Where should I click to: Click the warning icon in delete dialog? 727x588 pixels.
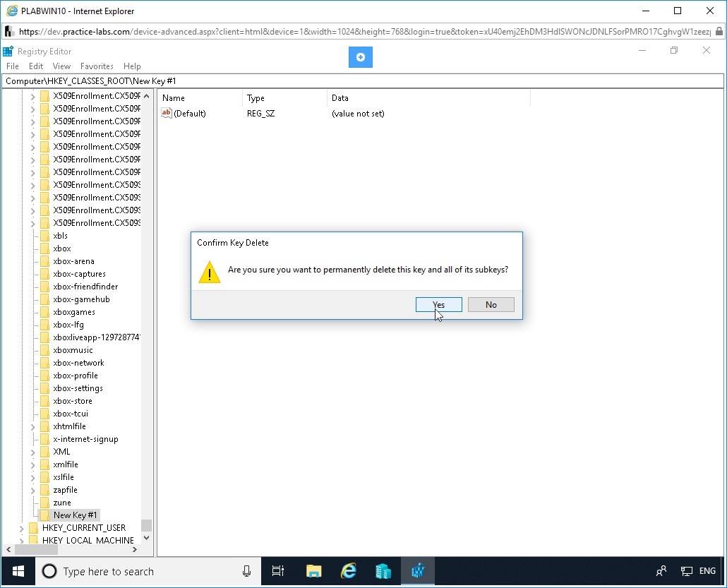click(x=210, y=272)
